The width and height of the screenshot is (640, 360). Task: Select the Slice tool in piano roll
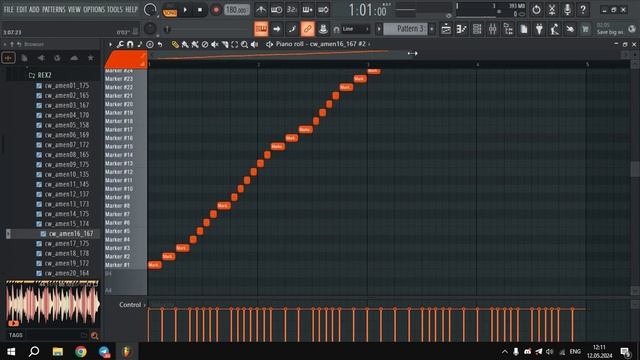tap(225, 44)
